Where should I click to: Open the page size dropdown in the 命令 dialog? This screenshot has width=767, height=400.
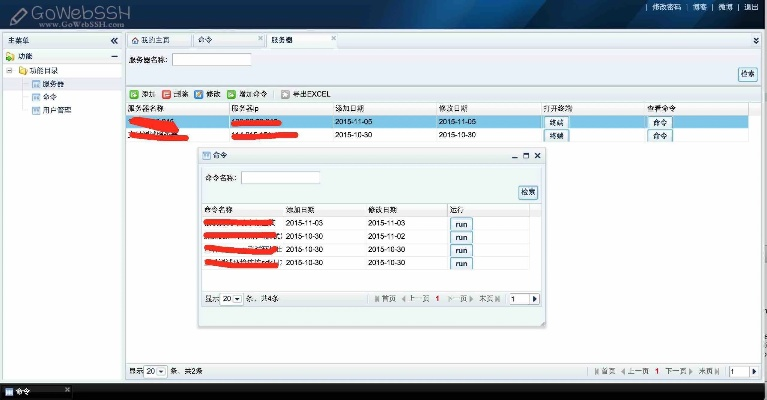click(x=237, y=299)
